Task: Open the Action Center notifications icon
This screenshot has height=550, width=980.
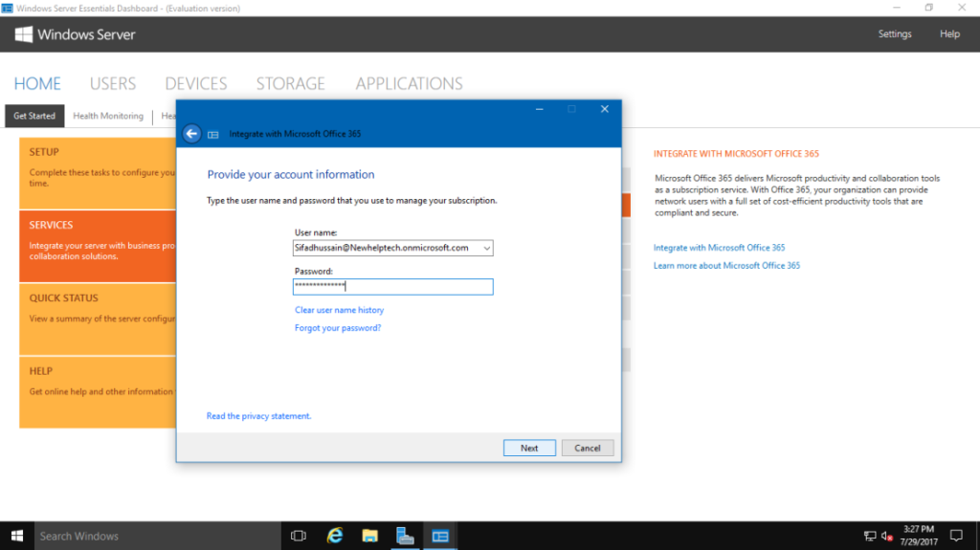Action: 956,536
